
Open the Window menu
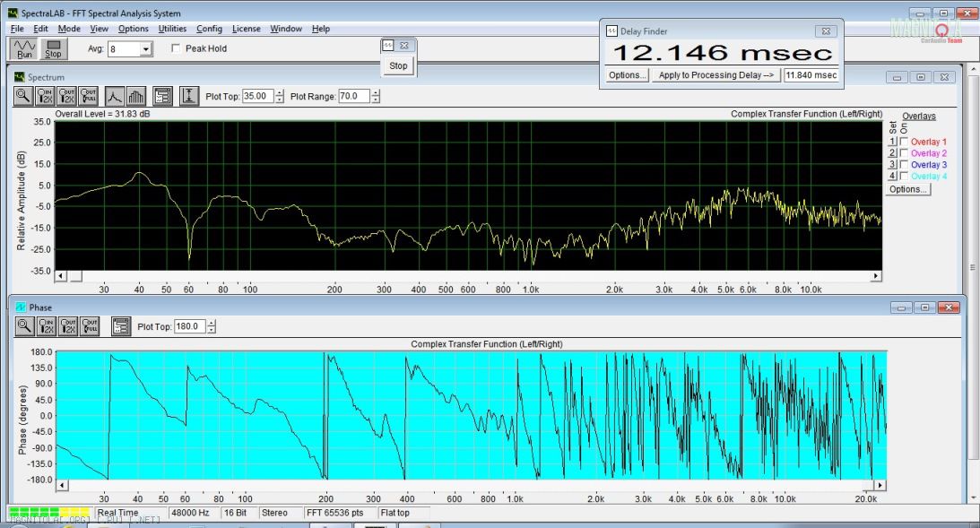click(x=286, y=28)
